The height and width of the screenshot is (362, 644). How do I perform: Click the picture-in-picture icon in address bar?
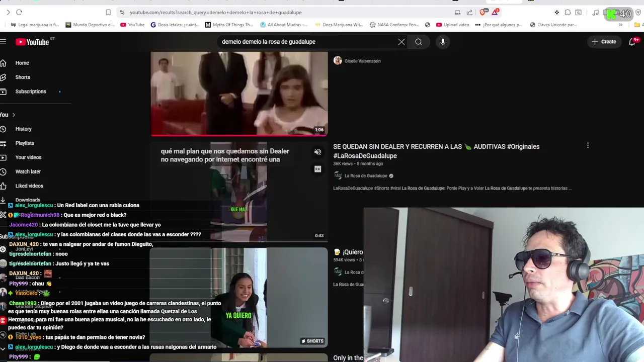pyautogui.click(x=457, y=12)
